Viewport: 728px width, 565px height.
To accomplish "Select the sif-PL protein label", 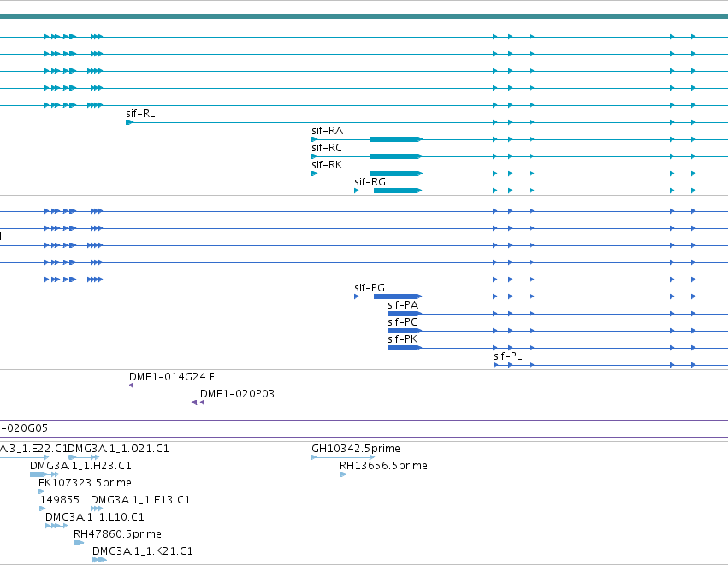I will [507, 356].
